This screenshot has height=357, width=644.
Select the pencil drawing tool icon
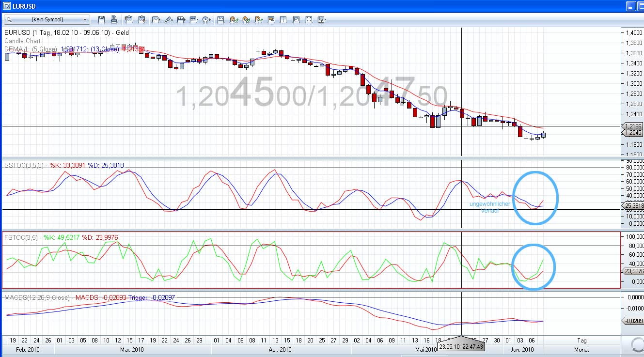click(168, 19)
